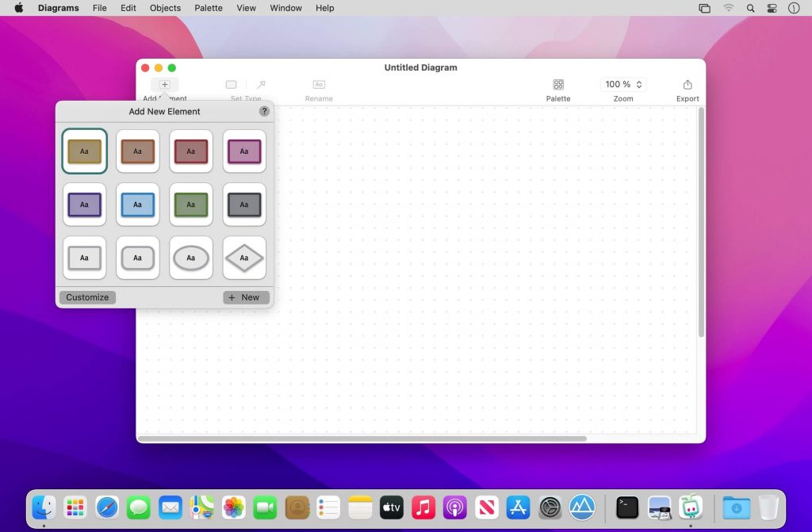Select the gray rounded rectangle element
This screenshot has width=812, height=532.
coord(137,258)
